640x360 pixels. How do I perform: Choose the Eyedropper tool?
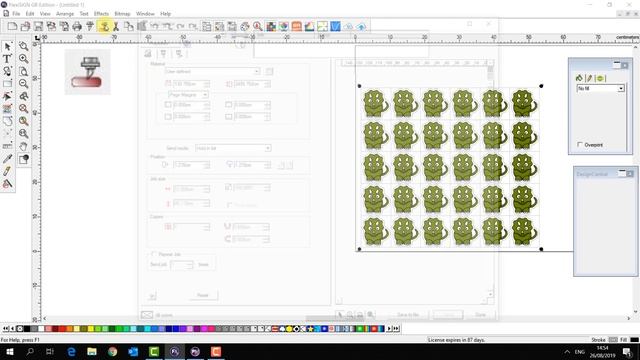click(x=7, y=159)
